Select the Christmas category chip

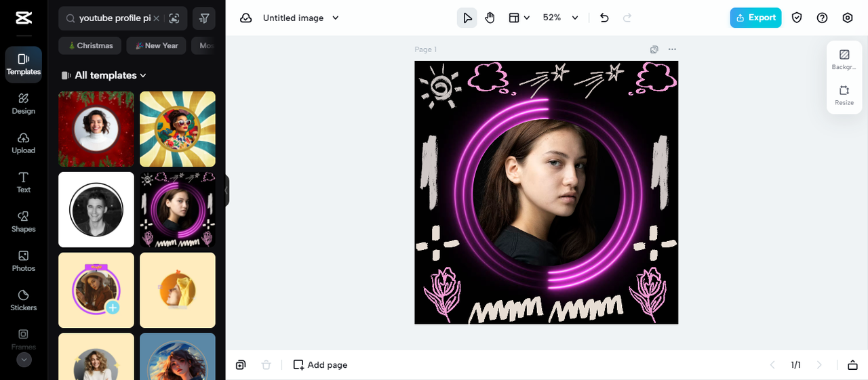[x=90, y=46]
